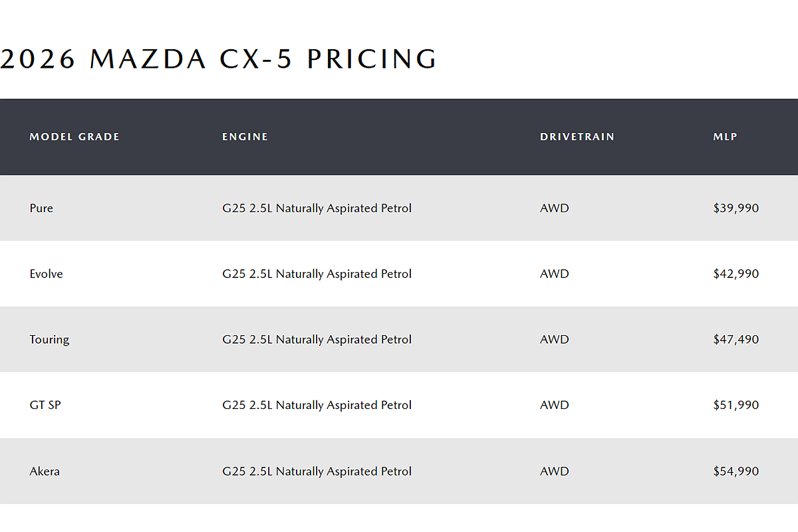Click the Evolve model grade cell
Screen dimensions: 798x532
coord(47,274)
